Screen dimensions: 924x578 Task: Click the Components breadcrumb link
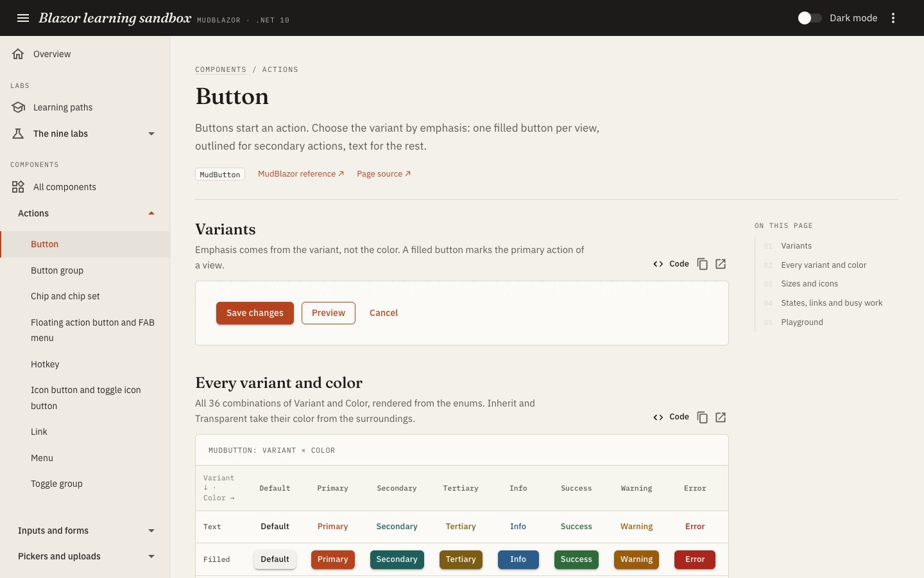click(x=221, y=69)
